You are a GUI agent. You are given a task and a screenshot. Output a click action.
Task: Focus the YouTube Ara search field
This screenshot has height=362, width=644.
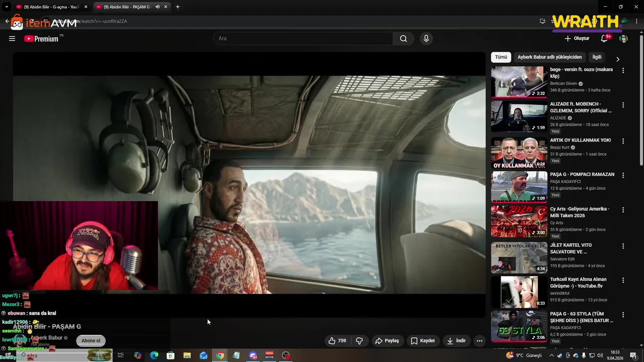click(303, 39)
